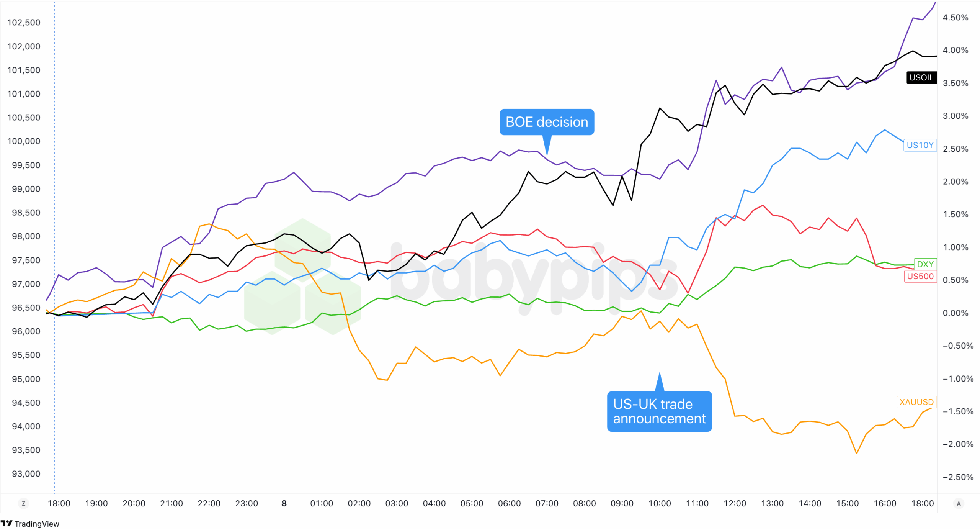Select the orange XAUUSD series label
Image resolution: width=980 pixels, height=529 pixels.
pyautogui.click(x=916, y=402)
